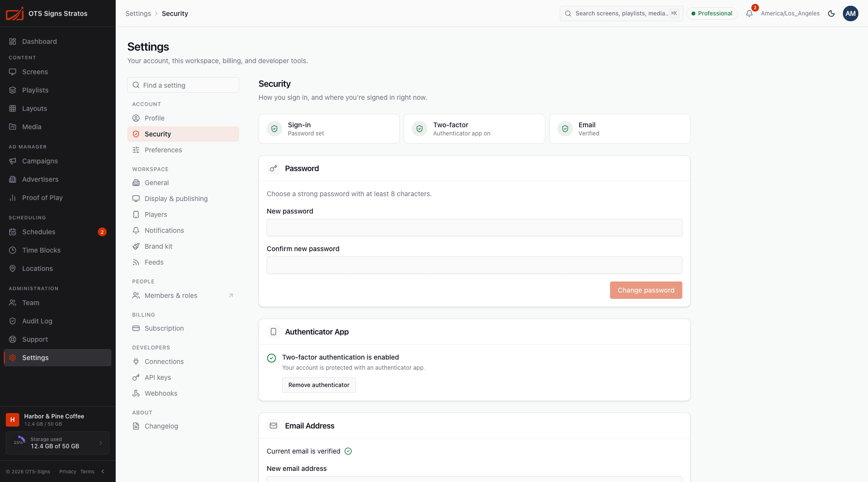The height and width of the screenshot is (482, 868).
Task: Open Layouts page
Action: (x=58, y=108)
